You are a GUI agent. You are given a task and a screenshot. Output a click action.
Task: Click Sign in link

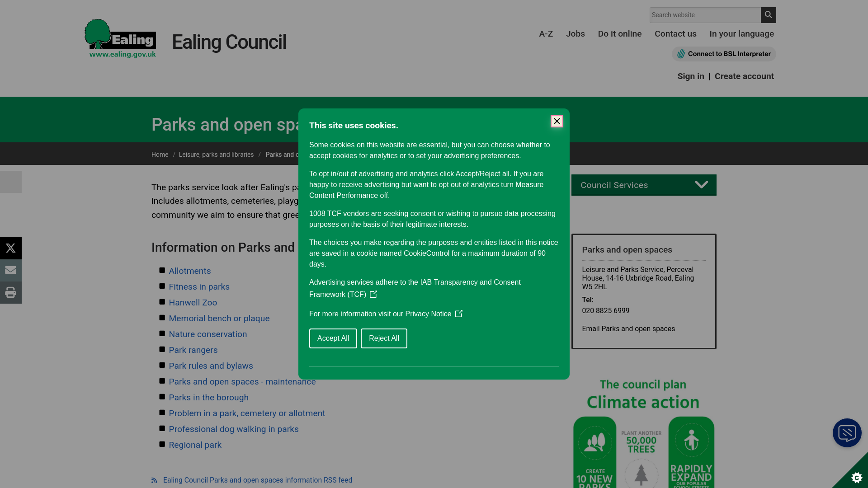click(690, 76)
